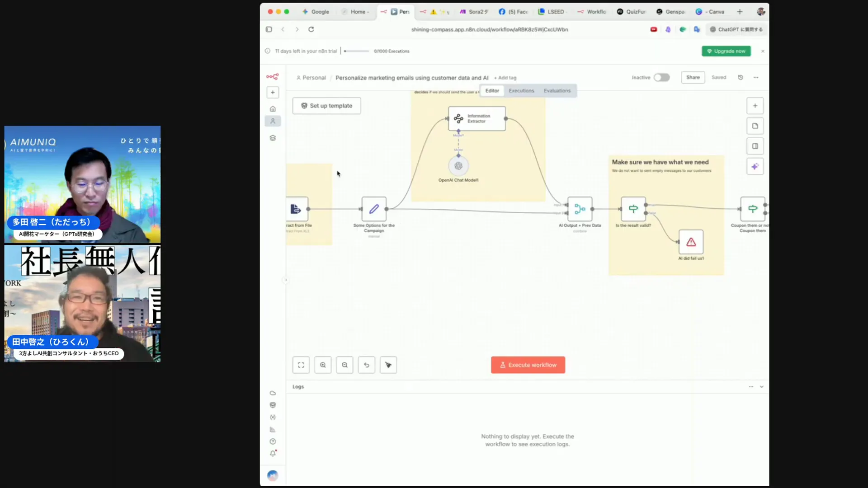Open the three-dot workflow options menu
Screen dimensions: 868x488
point(756,77)
